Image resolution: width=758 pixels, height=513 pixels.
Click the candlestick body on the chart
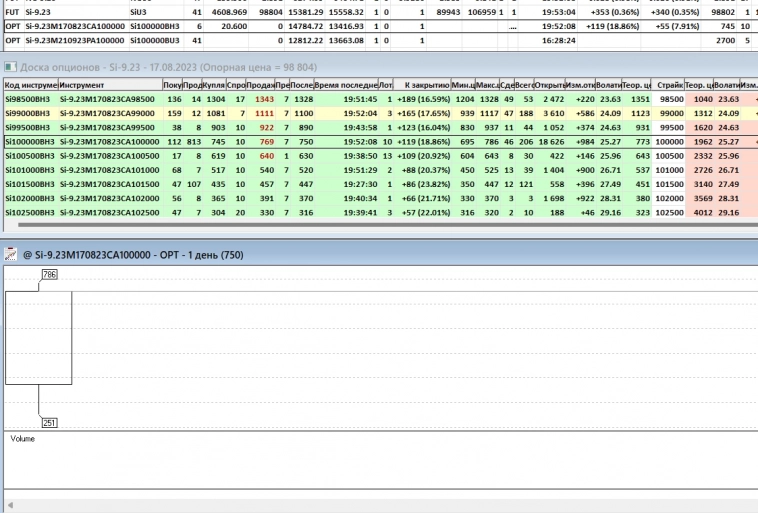tap(39, 337)
